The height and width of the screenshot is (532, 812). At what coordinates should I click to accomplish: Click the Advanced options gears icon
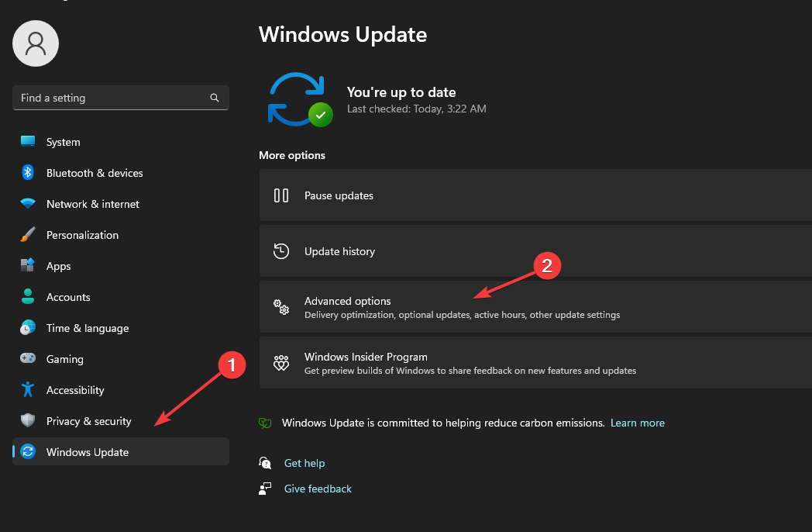pyautogui.click(x=281, y=307)
